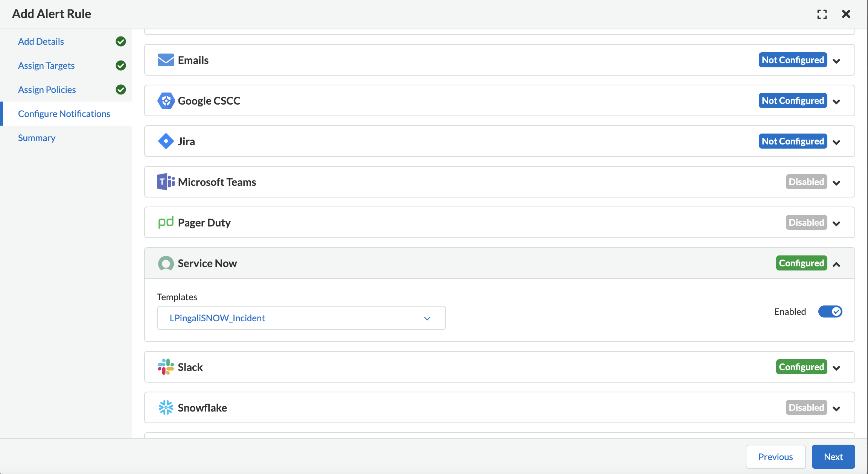Click the Configure Notifications step
This screenshot has height=474, width=868.
pos(64,113)
